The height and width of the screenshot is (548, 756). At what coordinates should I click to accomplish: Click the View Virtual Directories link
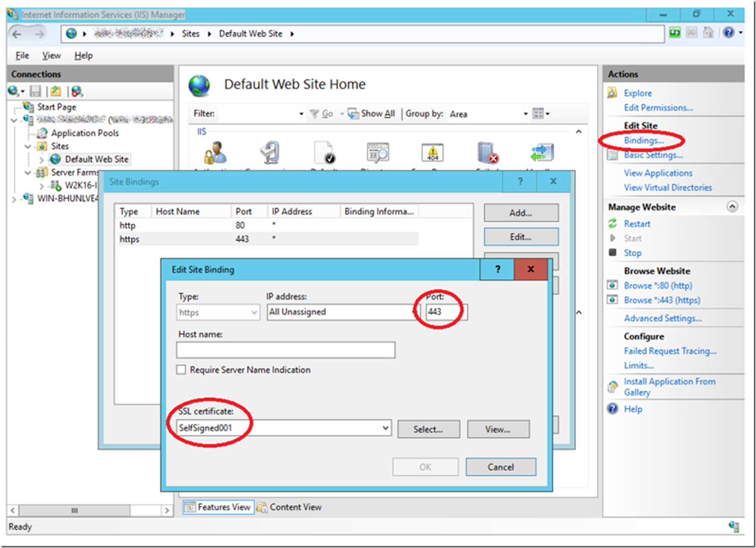(x=668, y=187)
